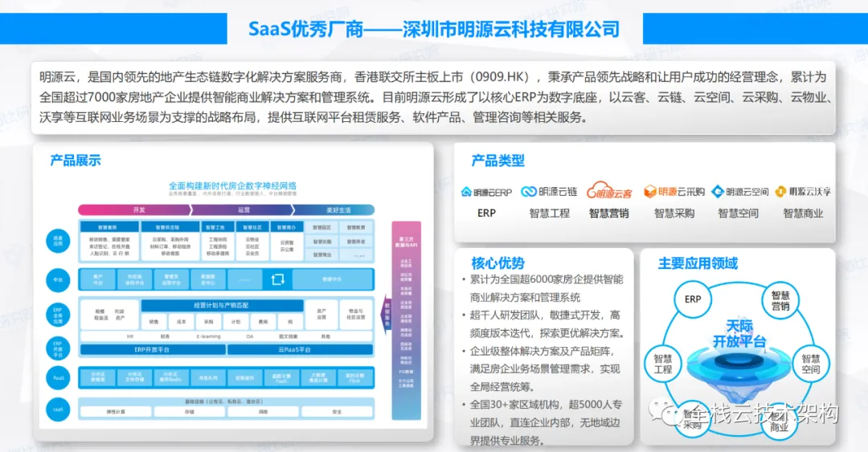Select the ERP circle in application fields

click(693, 299)
